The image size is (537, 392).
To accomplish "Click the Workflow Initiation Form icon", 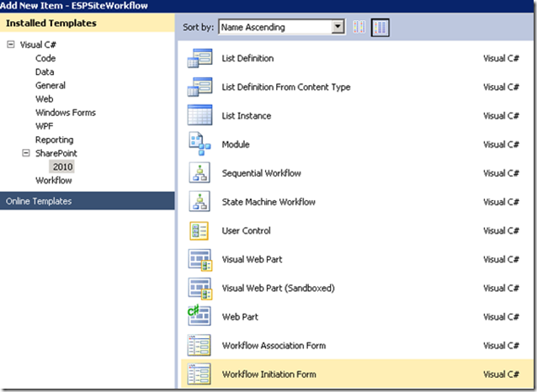I will pyautogui.click(x=199, y=374).
